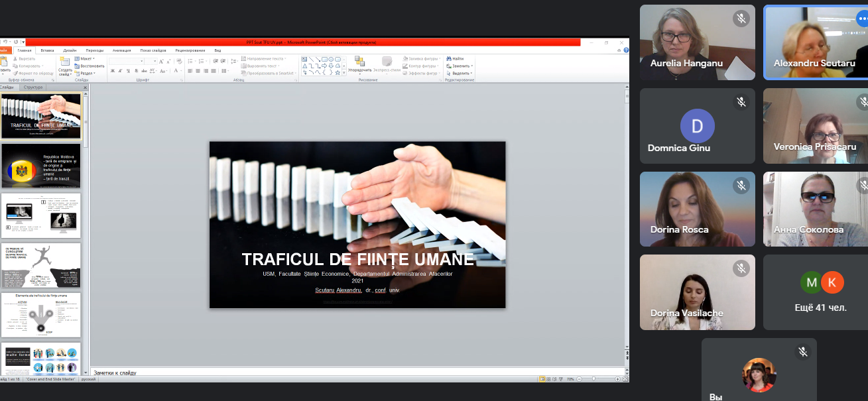This screenshot has width=868, height=401.
Task: Open the Вставка (Insert) ribbon tab
Action: [47, 50]
